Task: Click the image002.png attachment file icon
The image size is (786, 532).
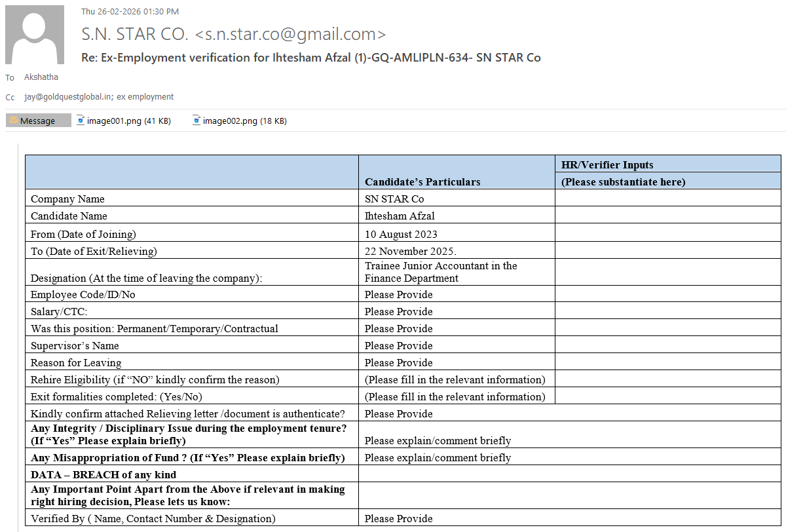Action: (x=196, y=121)
